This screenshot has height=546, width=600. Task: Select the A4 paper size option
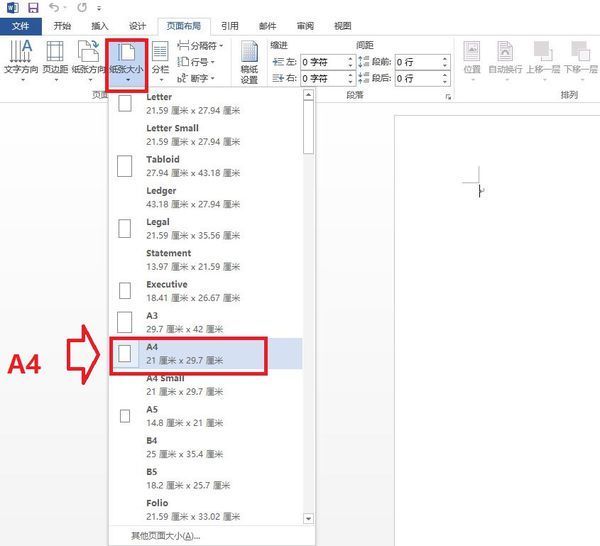(x=190, y=353)
